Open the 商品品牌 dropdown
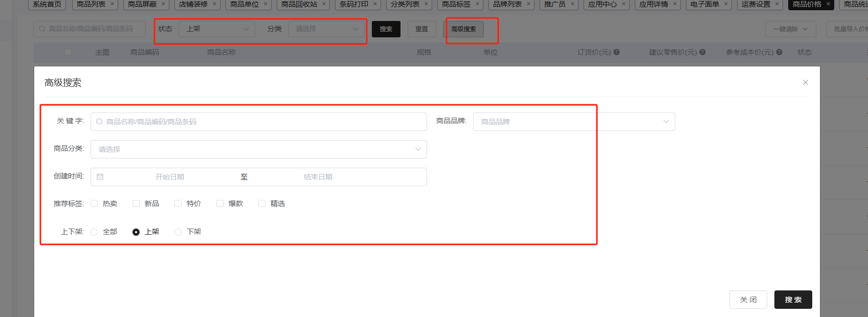 point(573,122)
